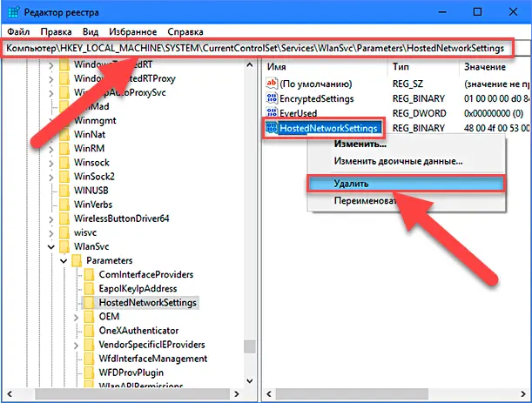Select the Winmgmt tree key
Image resolution: width=532 pixels, height=403 pixels.
click(95, 120)
